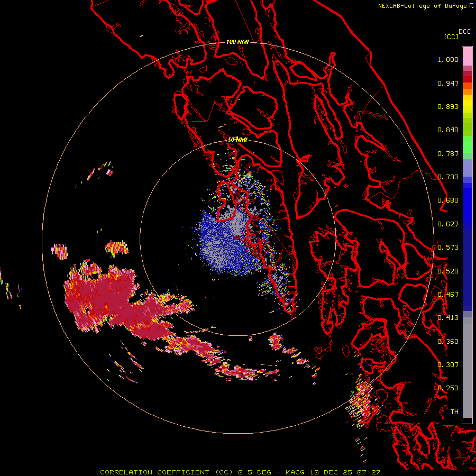Pick the light pink color band beside 1.000
Viewport: 476px width, 476px height.
(467, 56)
